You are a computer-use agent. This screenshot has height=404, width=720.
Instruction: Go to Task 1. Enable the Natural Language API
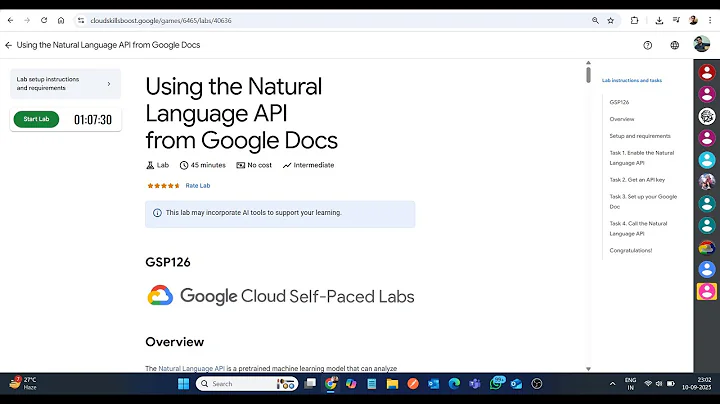(641, 158)
